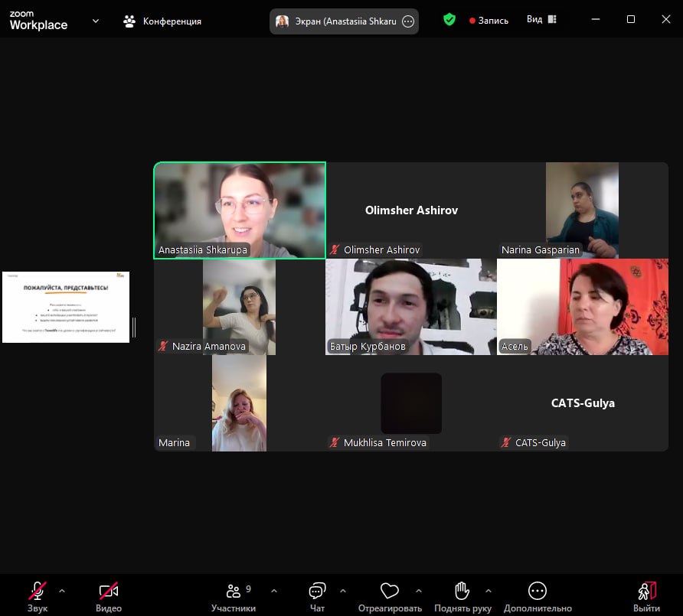Click the red Recording indicator
Screen dimensions: 683x616
tap(489, 21)
